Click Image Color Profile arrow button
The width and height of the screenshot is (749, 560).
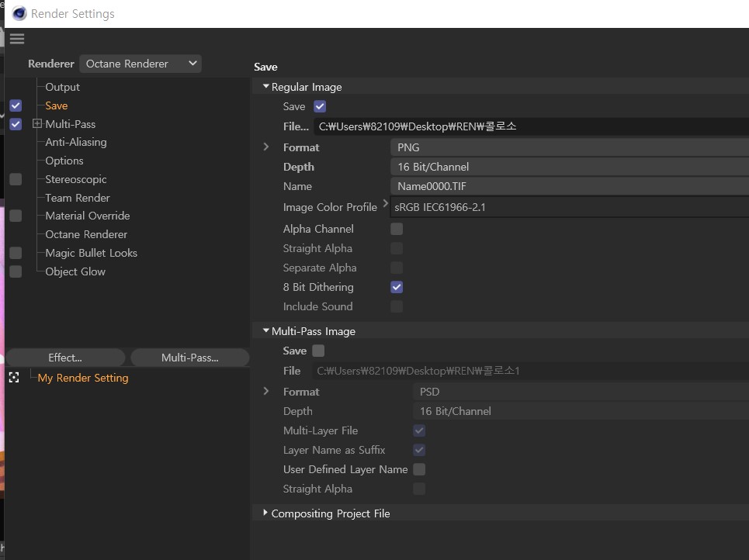pyautogui.click(x=385, y=204)
